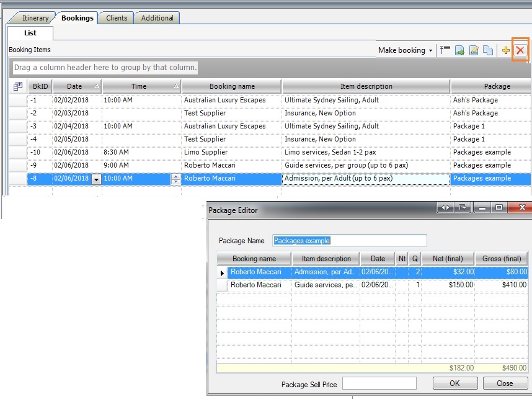This screenshot has height=399, width=532.
Task: Click the yellow plus add booking icon
Action: coord(506,50)
